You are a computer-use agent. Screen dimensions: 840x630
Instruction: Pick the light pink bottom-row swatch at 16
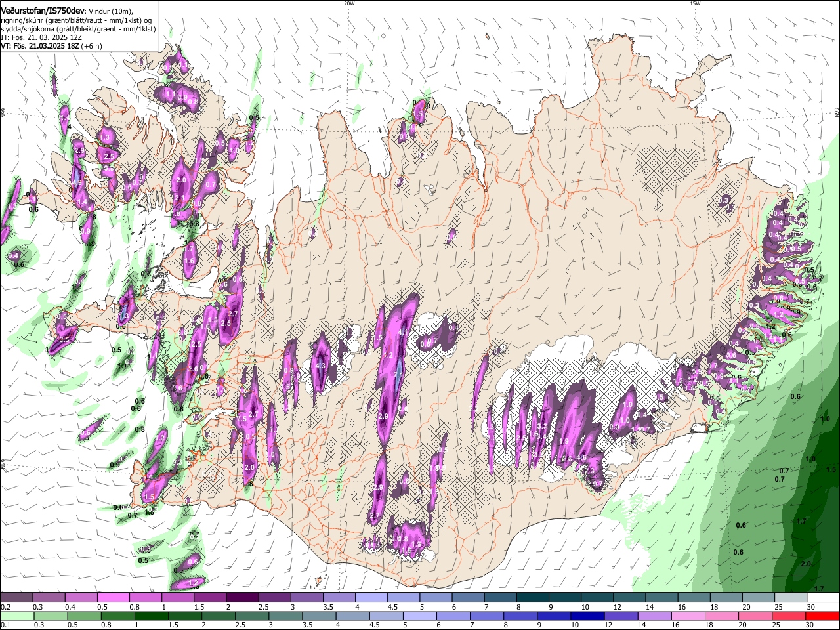coord(688,616)
